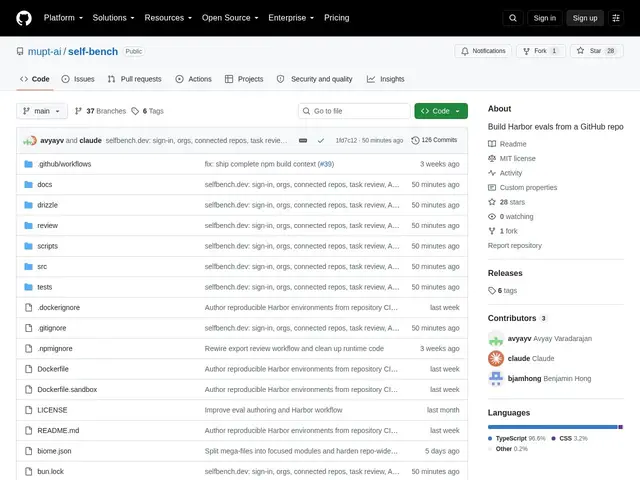Expand the Solutions menu
The height and width of the screenshot is (480, 640).
coord(113,18)
